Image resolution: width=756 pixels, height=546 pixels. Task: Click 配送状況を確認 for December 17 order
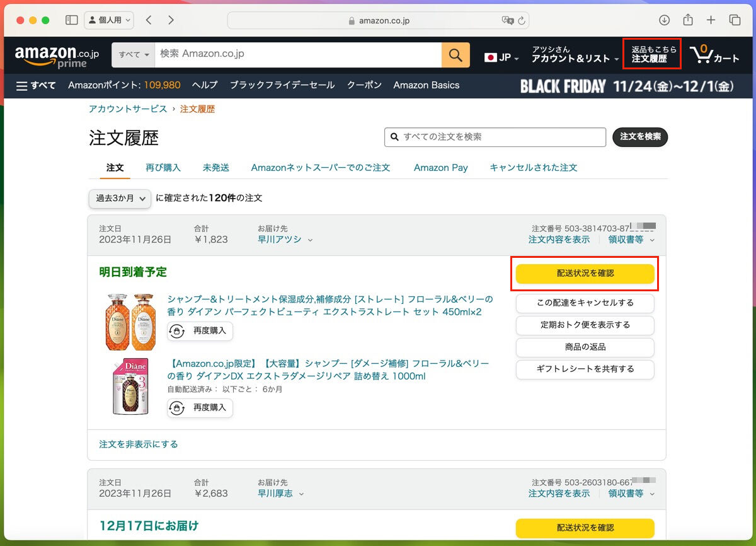point(585,528)
